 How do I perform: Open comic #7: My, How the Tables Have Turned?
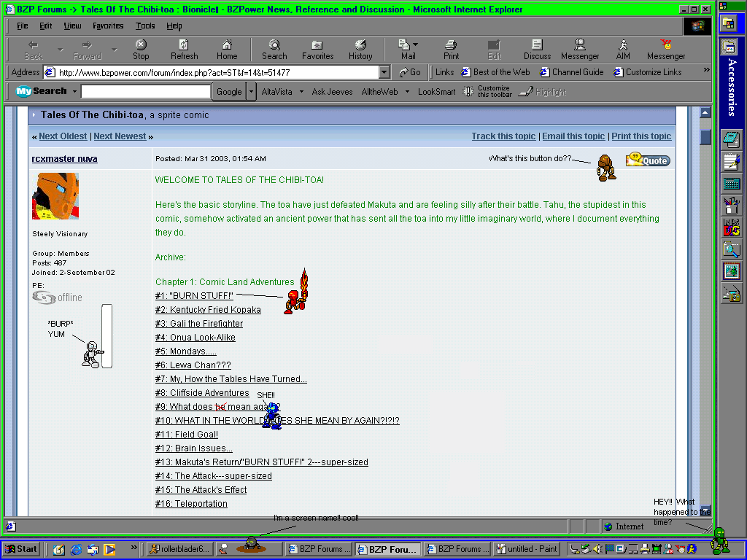click(231, 379)
